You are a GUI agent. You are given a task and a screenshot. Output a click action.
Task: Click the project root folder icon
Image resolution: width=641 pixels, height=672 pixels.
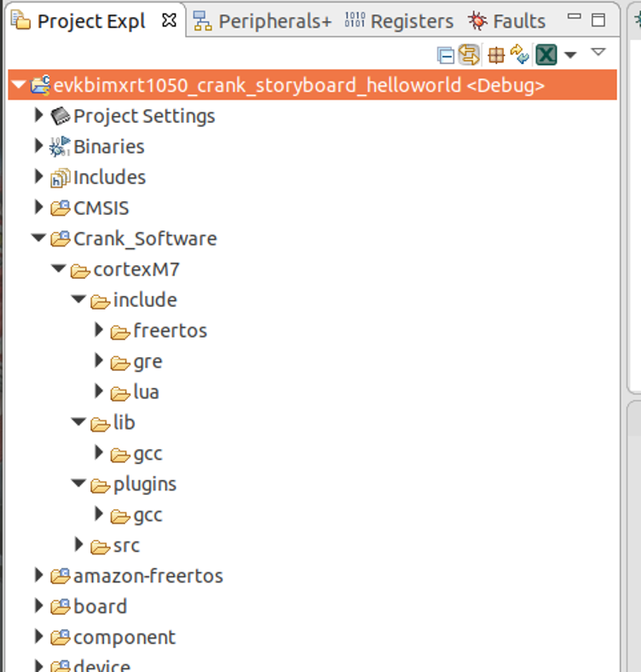(40, 85)
